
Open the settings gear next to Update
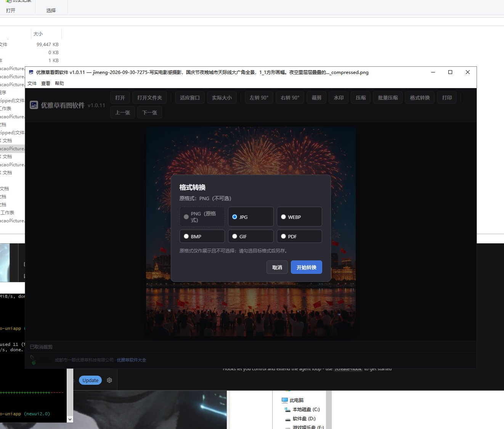coord(109,380)
